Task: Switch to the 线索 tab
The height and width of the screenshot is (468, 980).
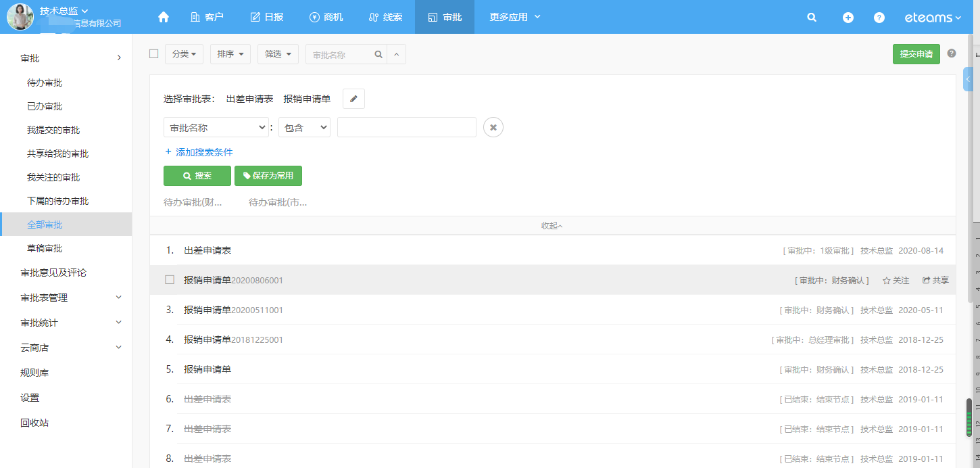Action: coord(385,17)
